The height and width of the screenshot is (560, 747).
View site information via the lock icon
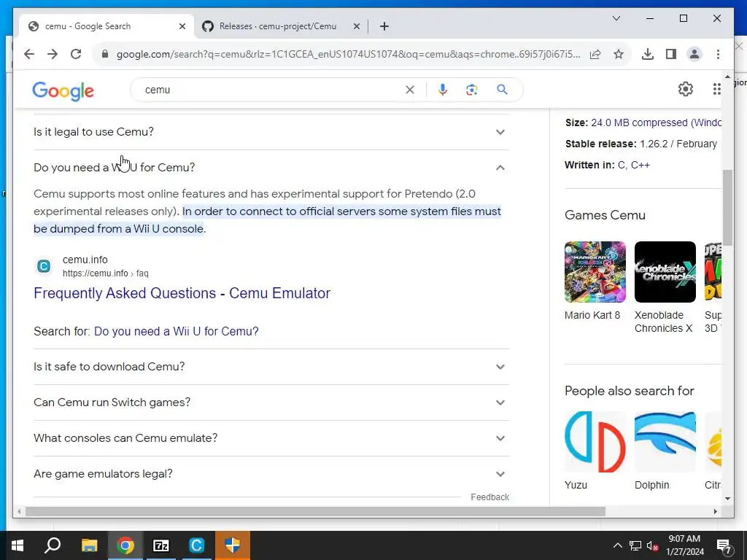[105, 54]
